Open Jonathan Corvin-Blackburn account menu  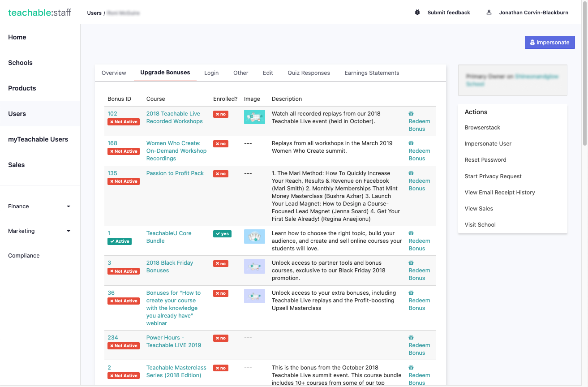coord(533,13)
